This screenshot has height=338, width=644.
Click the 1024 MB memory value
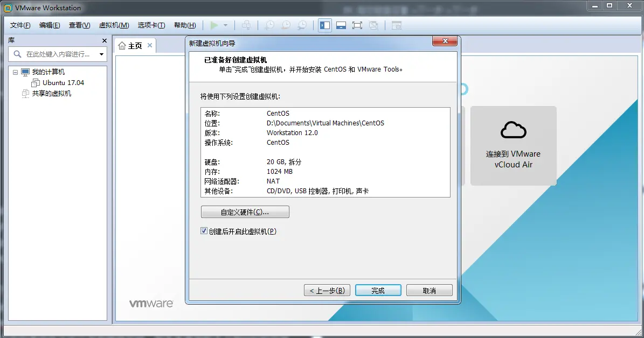[x=280, y=172]
